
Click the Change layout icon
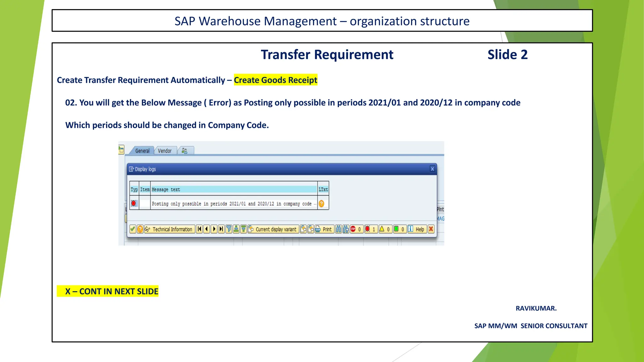pyautogui.click(x=303, y=229)
